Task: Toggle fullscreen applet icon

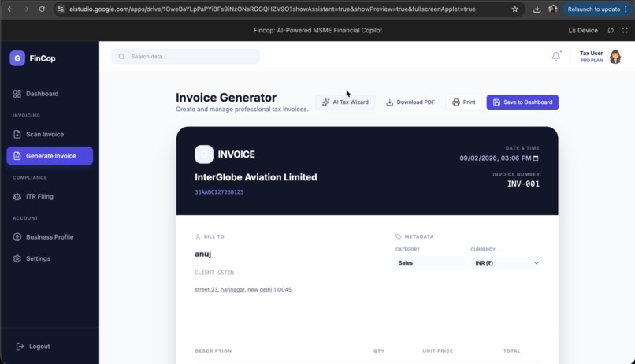Action: pos(625,31)
